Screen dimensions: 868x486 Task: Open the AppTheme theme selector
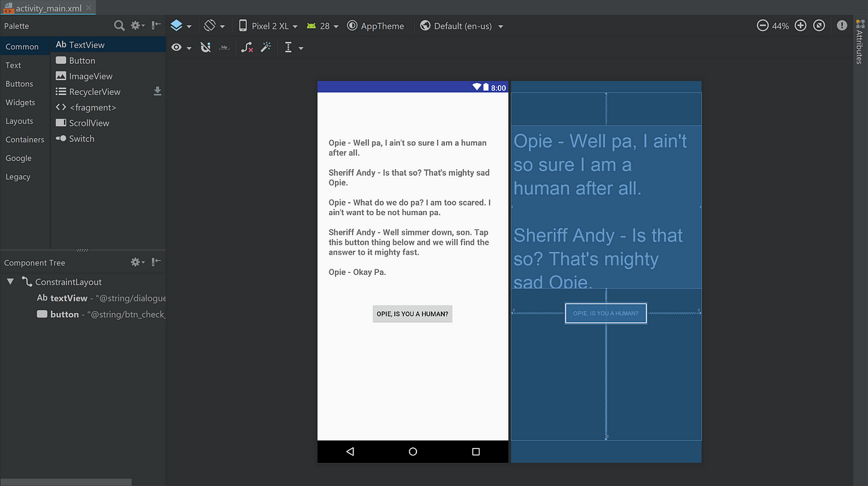pyautogui.click(x=376, y=26)
